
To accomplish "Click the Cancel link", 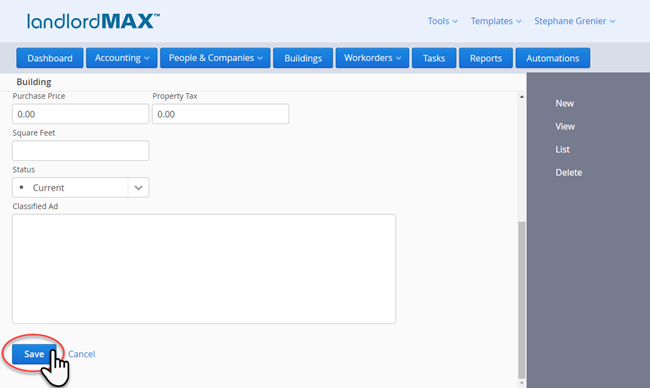I will pos(82,354).
